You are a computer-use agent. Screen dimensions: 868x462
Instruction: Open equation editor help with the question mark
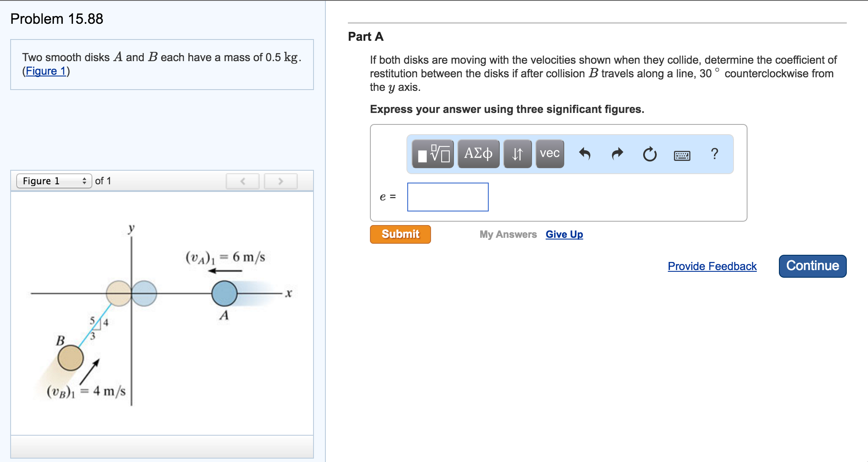[714, 154]
